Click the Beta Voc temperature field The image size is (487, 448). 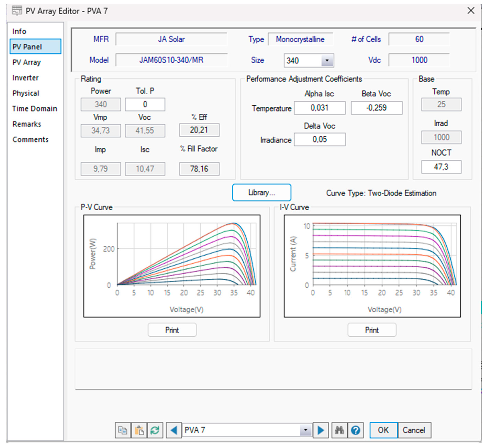click(376, 108)
